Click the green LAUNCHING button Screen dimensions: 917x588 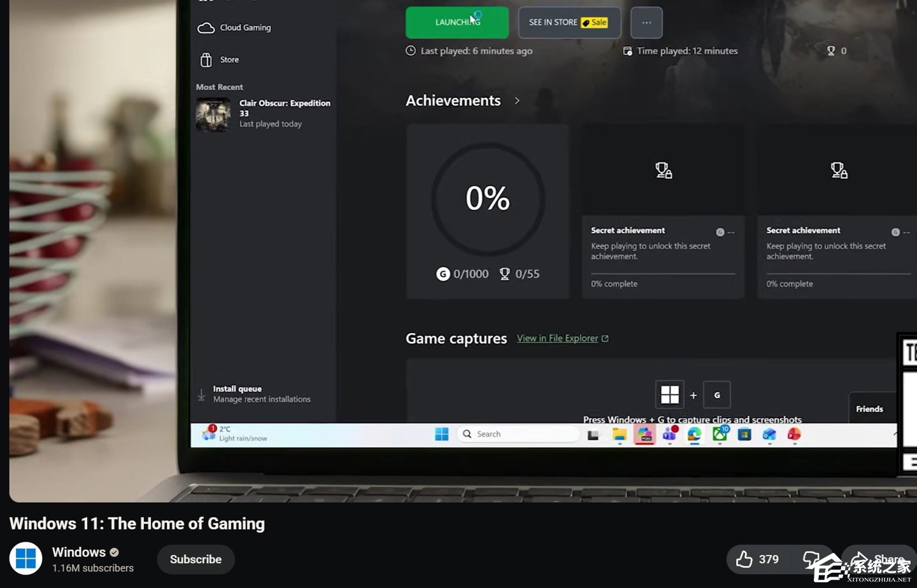click(x=457, y=22)
